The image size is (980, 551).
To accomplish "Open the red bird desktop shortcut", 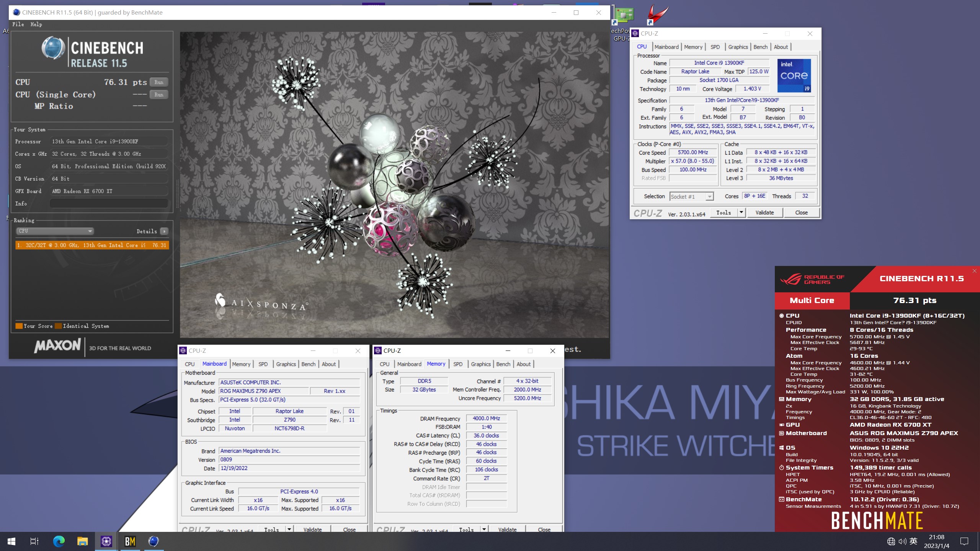I will 658,15.
